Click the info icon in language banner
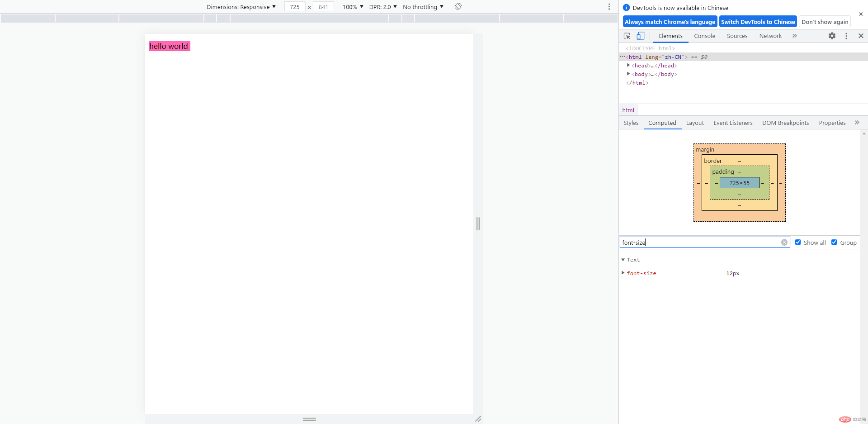This screenshot has height=424, width=868. pyautogui.click(x=626, y=8)
